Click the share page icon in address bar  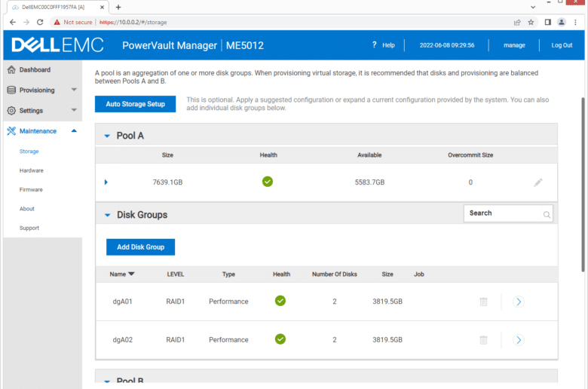pyautogui.click(x=517, y=22)
